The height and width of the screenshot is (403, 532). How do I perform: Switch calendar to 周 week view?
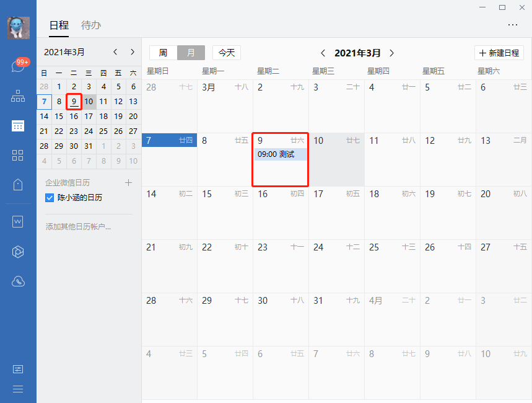click(163, 53)
